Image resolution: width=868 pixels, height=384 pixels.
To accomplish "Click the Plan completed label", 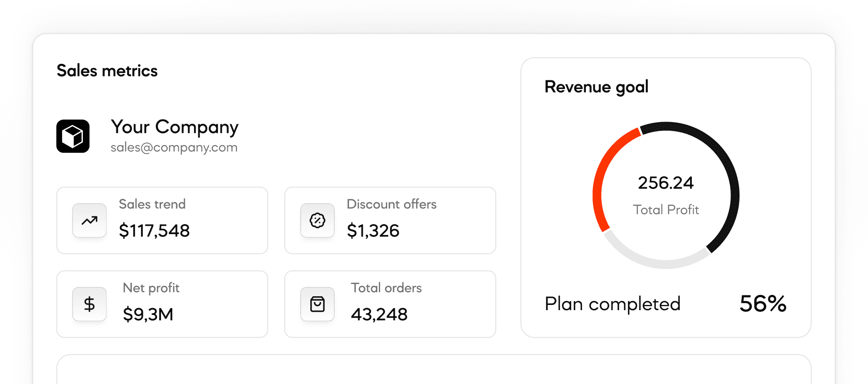I will coord(612,304).
